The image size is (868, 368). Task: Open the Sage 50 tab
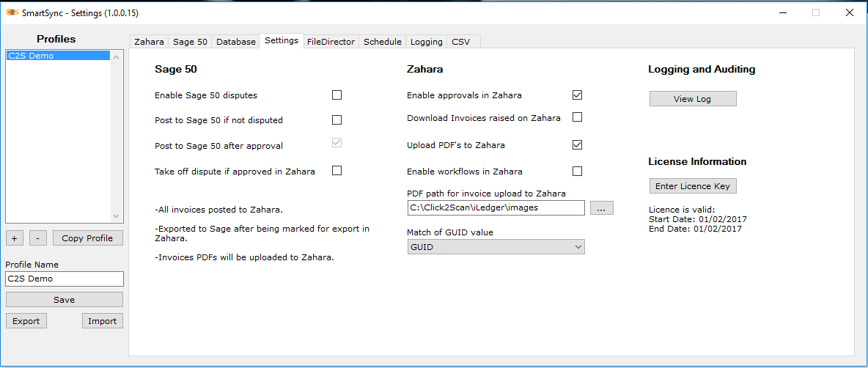(x=190, y=42)
